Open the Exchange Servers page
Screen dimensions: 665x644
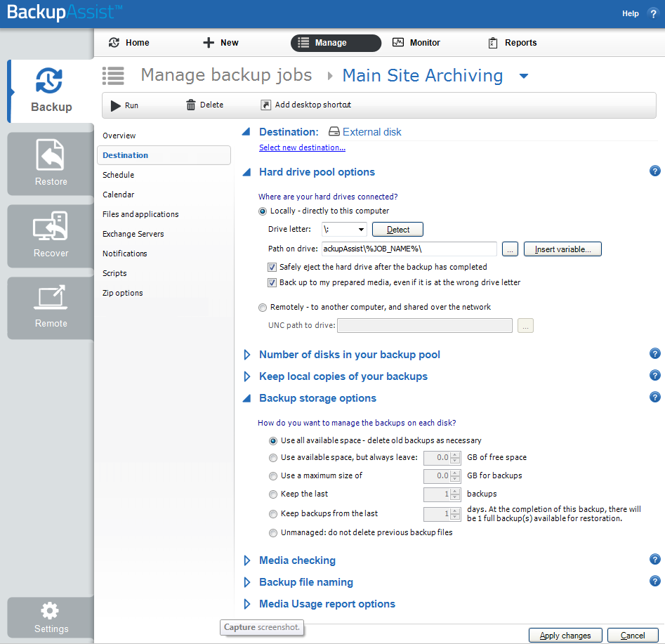133,234
